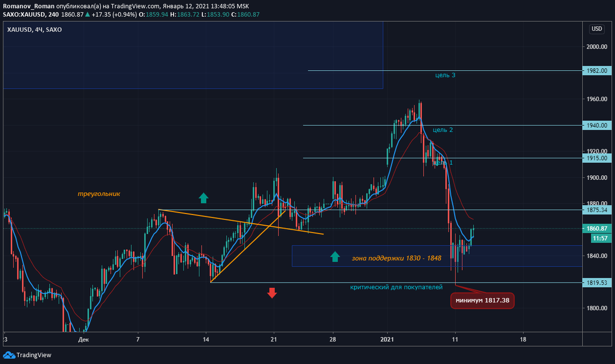Click the '28' date axis label

click(x=333, y=339)
